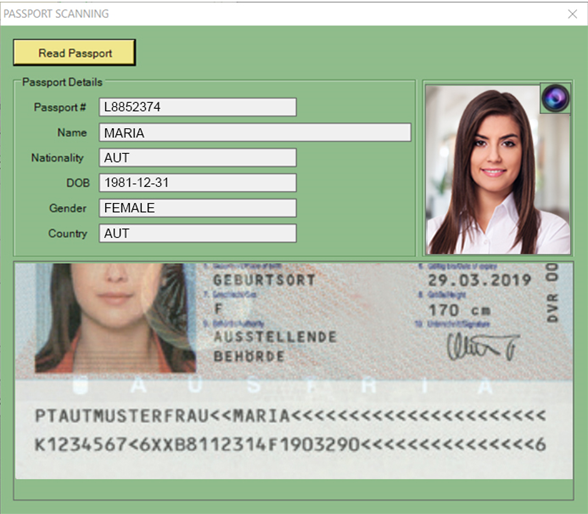This screenshot has width=588, height=514.
Task: Click the GEBURTSORT text in scan
Action: pyautogui.click(x=264, y=280)
